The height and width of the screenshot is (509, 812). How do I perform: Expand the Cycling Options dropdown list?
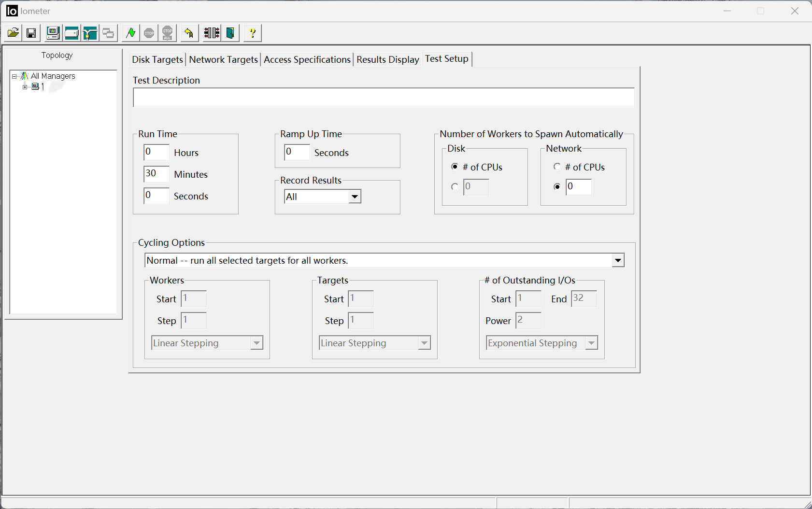pyautogui.click(x=618, y=260)
